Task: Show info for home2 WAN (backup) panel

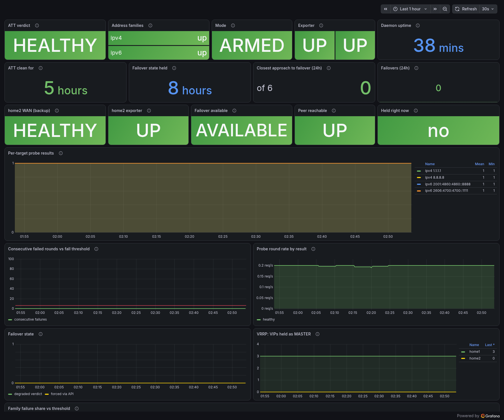Action: click(x=57, y=111)
